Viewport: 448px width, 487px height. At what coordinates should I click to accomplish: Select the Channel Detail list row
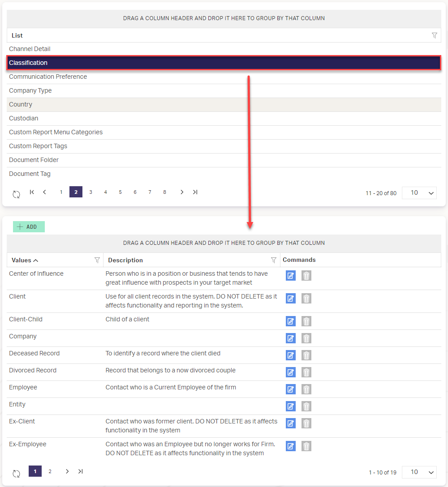click(x=224, y=49)
